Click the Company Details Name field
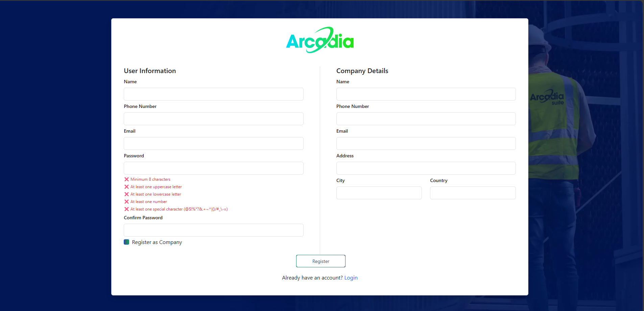The height and width of the screenshot is (311, 644). coord(426,94)
